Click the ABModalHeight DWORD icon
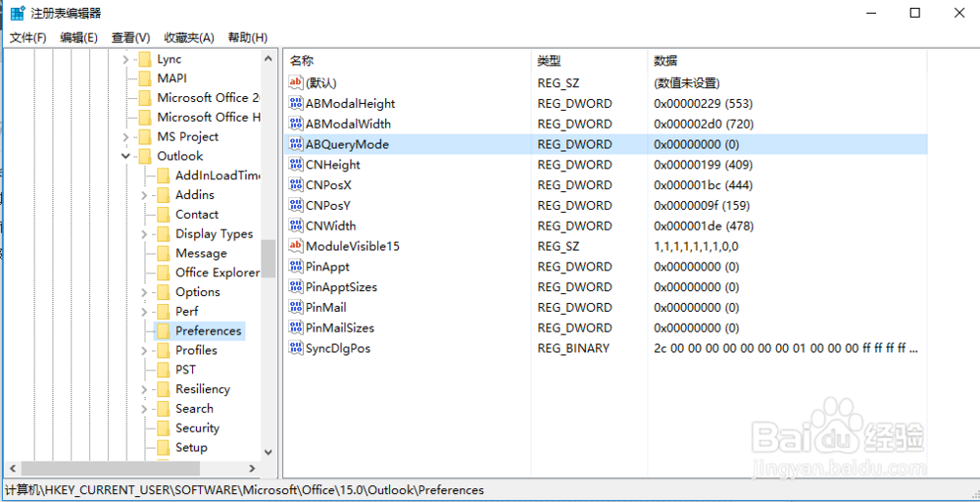The height and width of the screenshot is (502, 980). click(296, 103)
